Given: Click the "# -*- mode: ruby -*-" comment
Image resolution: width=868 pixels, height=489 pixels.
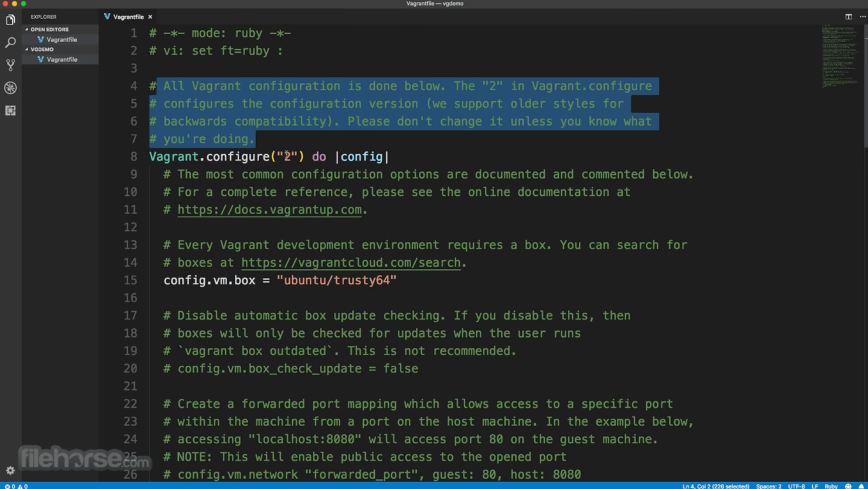Looking at the screenshot, I should tap(220, 33).
